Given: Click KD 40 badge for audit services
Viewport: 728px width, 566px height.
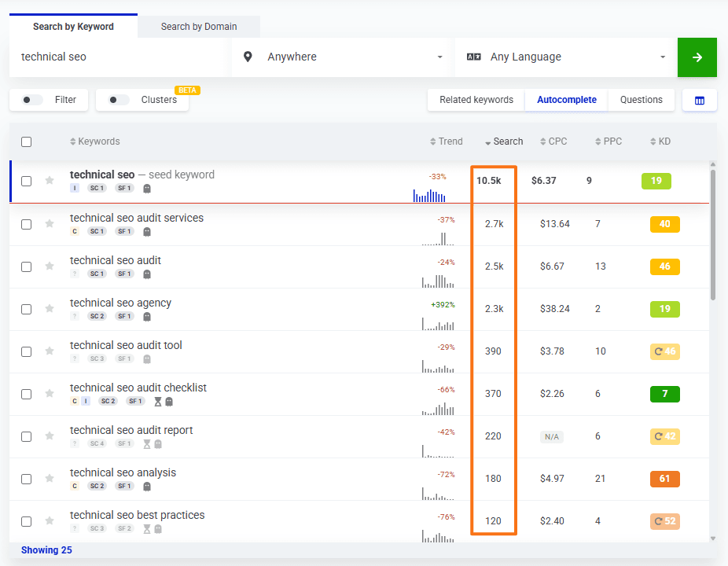Looking at the screenshot, I should coord(665,224).
